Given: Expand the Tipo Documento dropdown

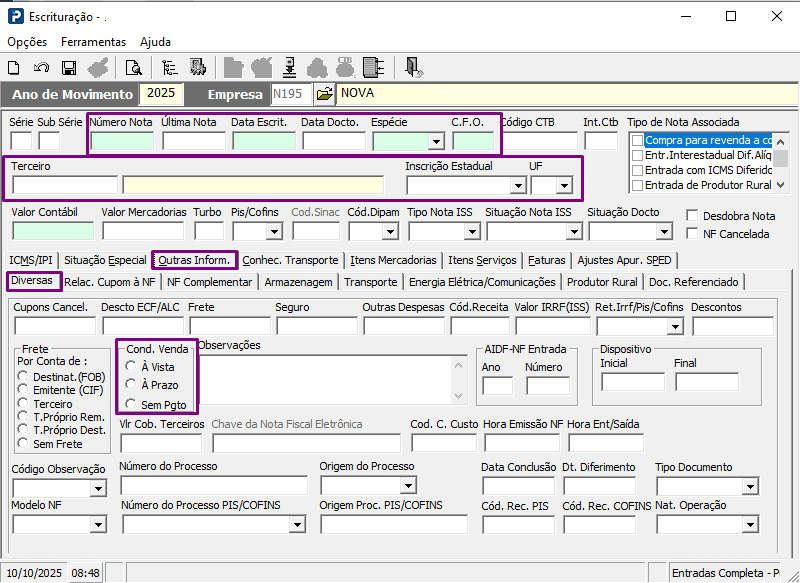Looking at the screenshot, I should click(750, 487).
